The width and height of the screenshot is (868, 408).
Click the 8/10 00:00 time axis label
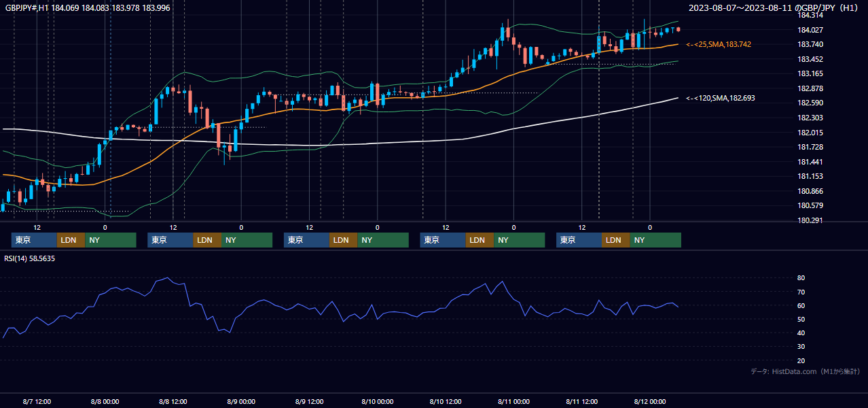tap(377, 402)
